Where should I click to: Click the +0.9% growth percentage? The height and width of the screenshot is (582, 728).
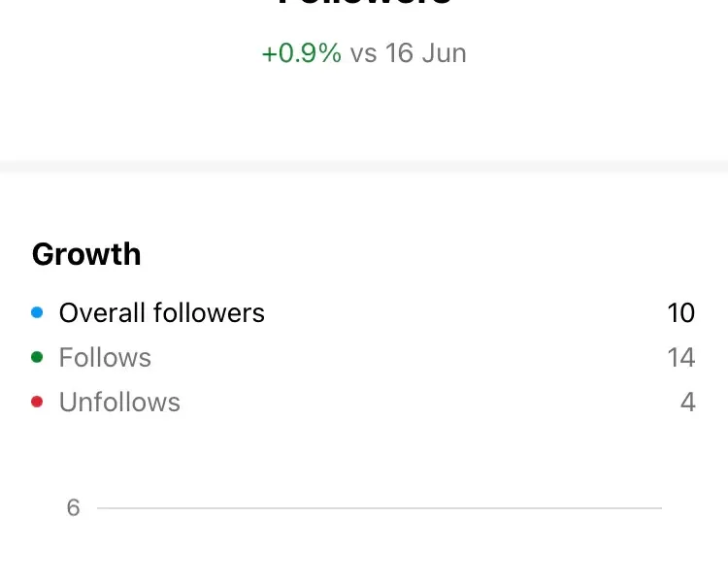[x=302, y=53]
